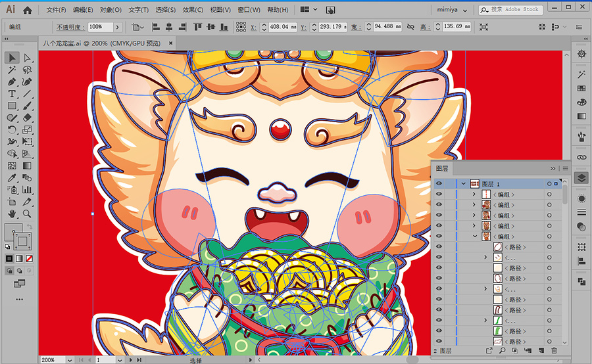Toggle eye icon of first 路径 row

[x=439, y=246]
